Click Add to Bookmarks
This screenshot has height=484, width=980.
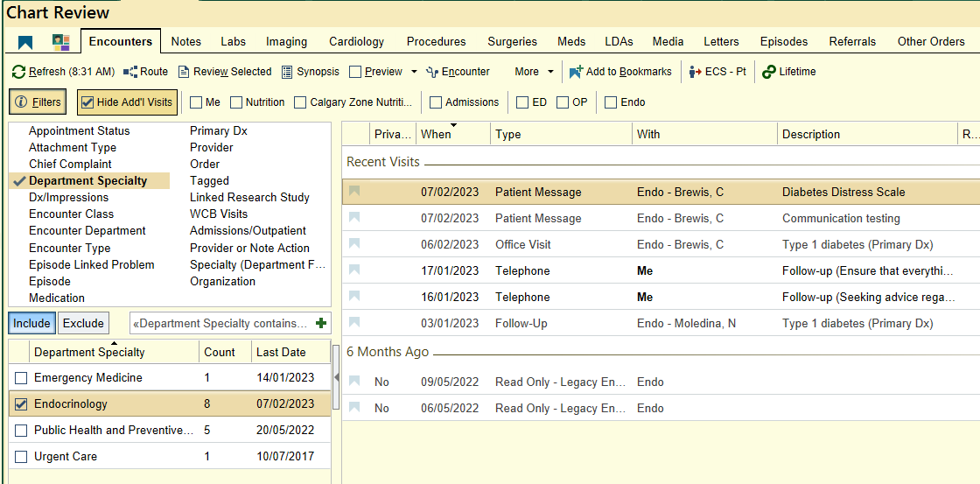tap(620, 72)
